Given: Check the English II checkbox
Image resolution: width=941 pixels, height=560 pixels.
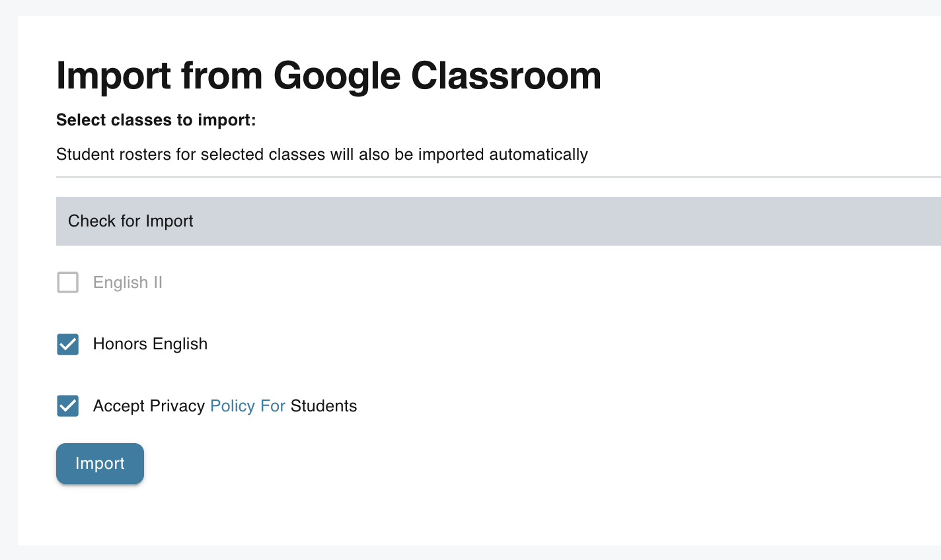Looking at the screenshot, I should [67, 283].
